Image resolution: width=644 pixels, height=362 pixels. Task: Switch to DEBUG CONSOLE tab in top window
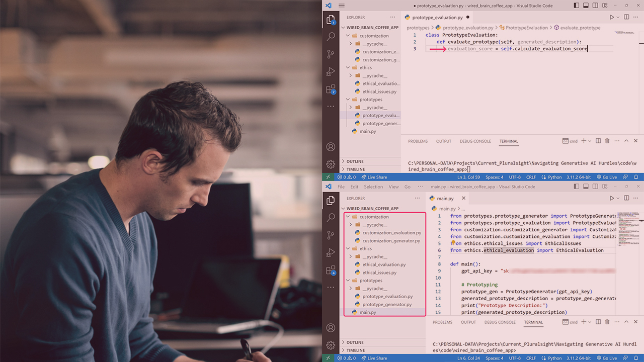coord(475,141)
